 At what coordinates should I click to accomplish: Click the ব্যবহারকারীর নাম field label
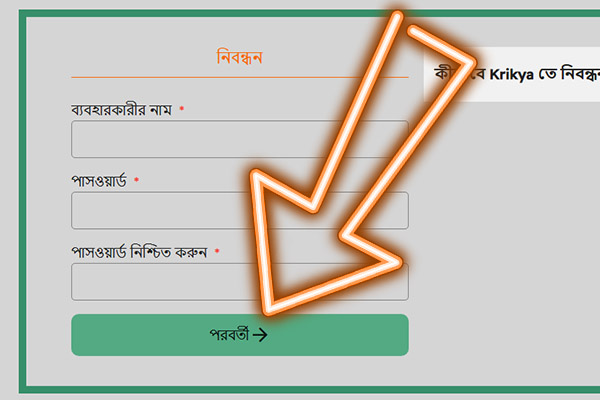(x=121, y=110)
